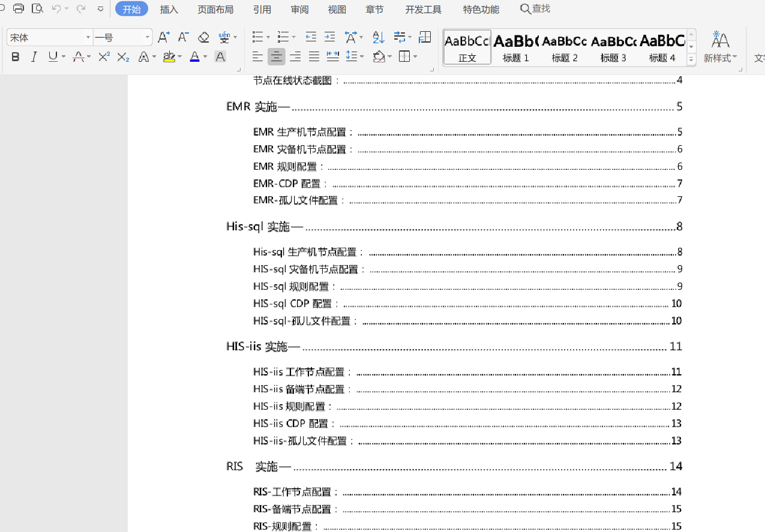Toggle character shading icon
765x532 pixels.
tap(220, 57)
